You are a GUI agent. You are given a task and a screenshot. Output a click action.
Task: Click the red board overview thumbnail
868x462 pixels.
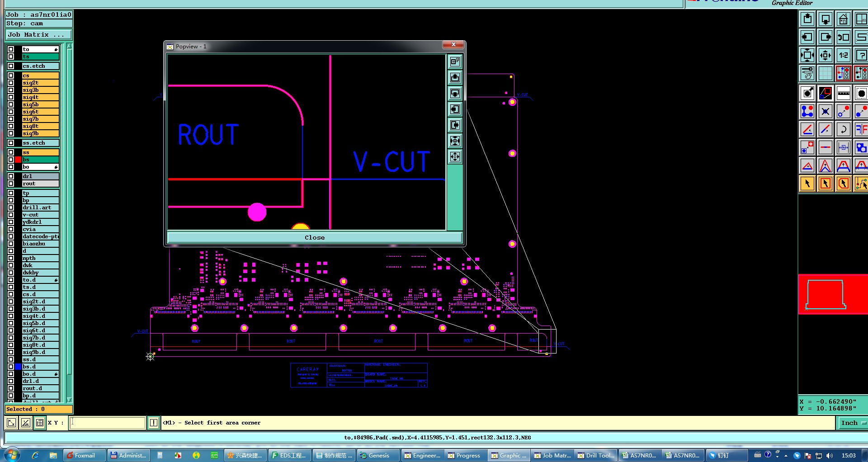pyautogui.click(x=833, y=295)
